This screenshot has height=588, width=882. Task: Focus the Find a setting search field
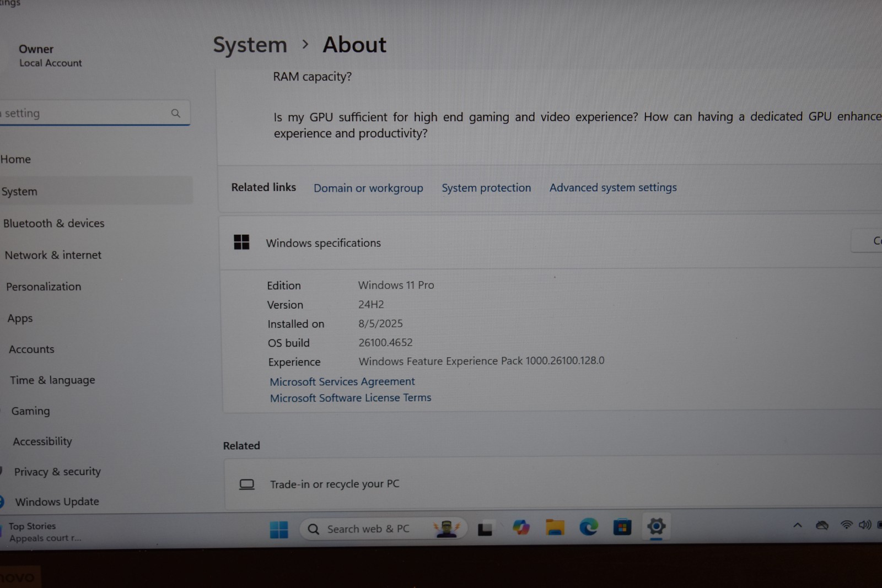coord(94,113)
